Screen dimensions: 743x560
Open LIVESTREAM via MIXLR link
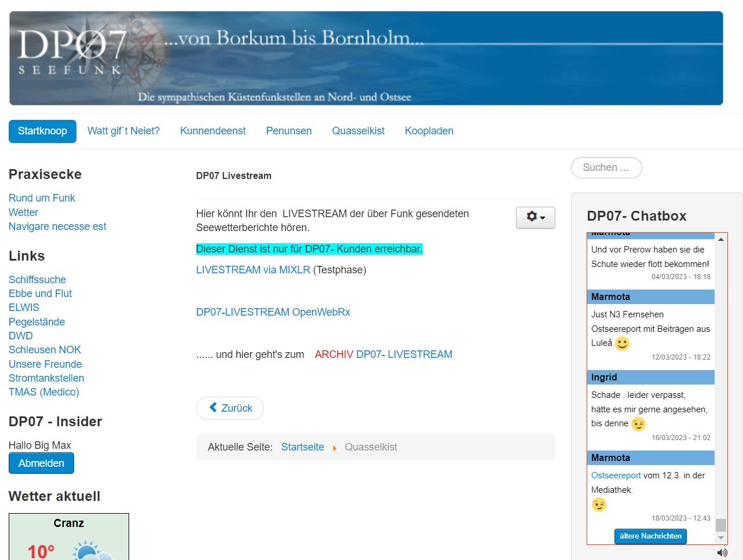coord(253,270)
